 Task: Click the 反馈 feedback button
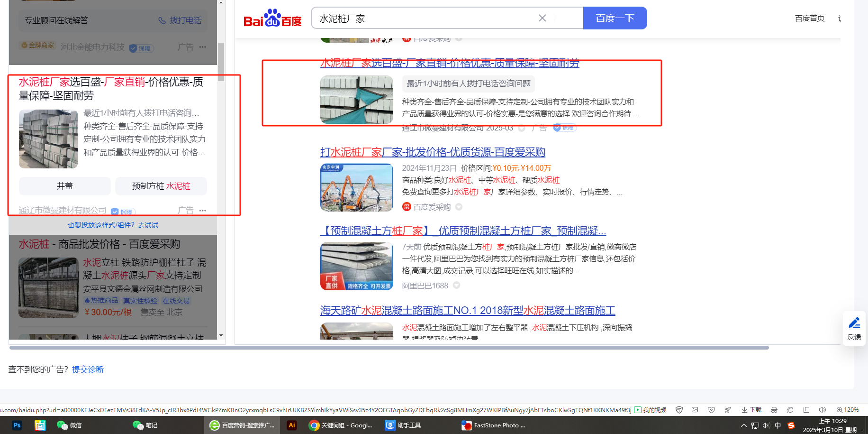click(854, 328)
